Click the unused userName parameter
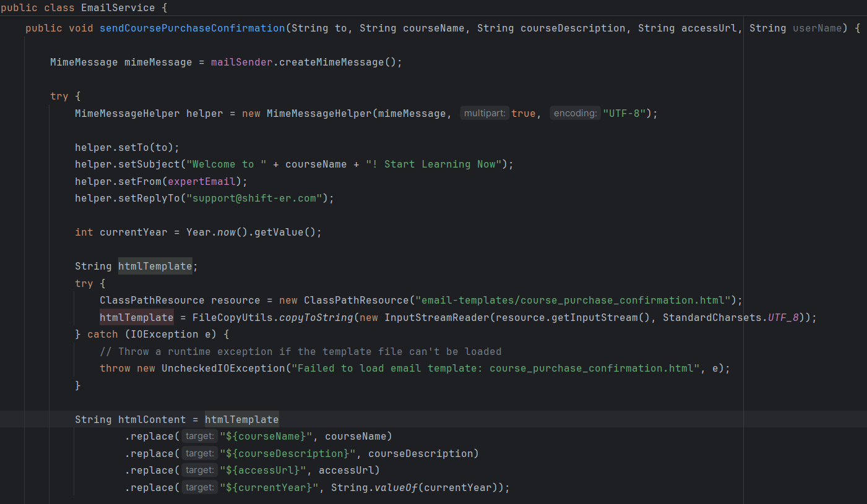Image resolution: width=867 pixels, height=504 pixels. [x=817, y=28]
